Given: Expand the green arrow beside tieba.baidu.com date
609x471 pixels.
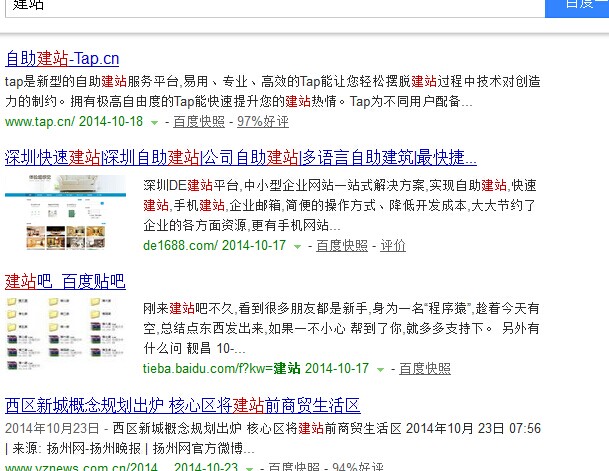Looking at the screenshot, I should point(381,370).
